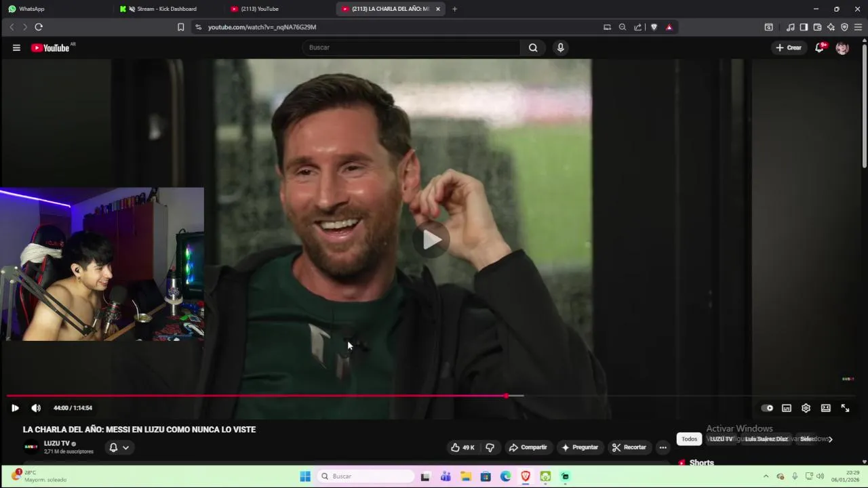Focus the YouTube Buscar search field

click(x=411, y=47)
